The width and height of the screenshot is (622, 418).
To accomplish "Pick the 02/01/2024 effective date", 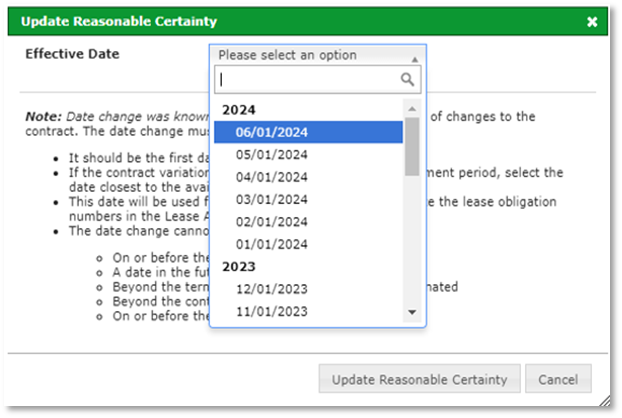I will point(308,222).
